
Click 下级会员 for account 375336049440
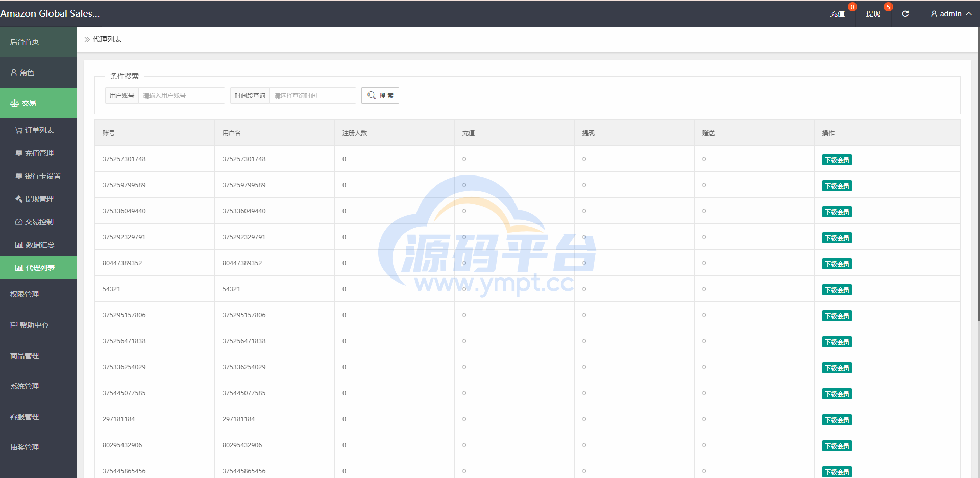(837, 212)
